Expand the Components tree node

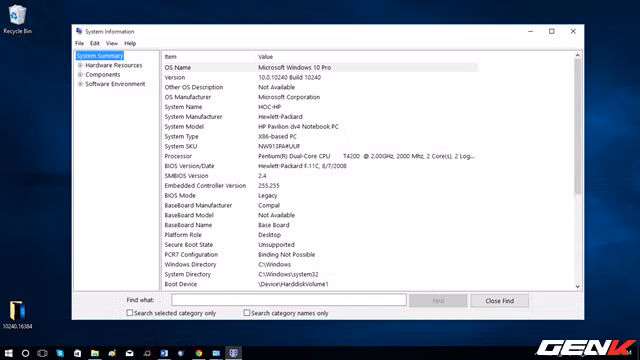[80, 74]
